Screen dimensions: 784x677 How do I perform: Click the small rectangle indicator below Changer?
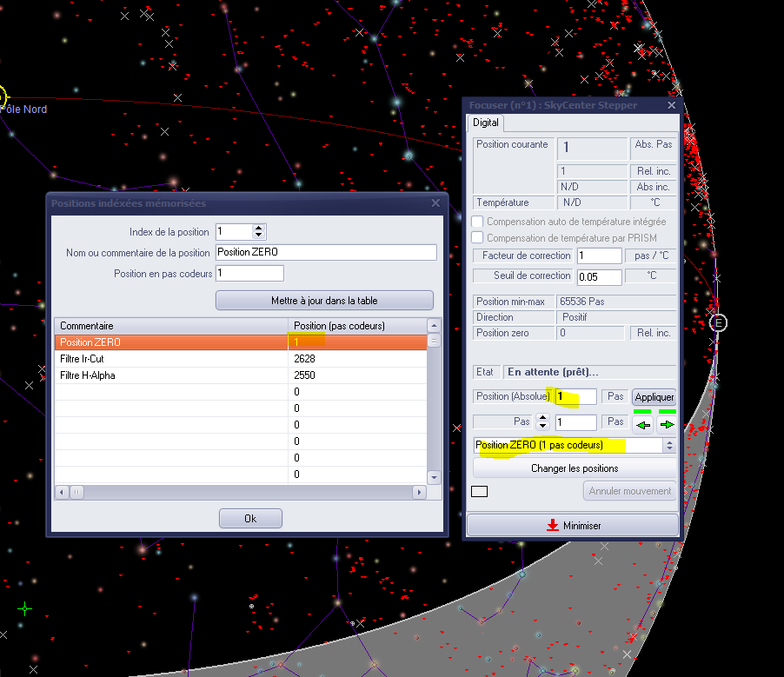(479, 491)
